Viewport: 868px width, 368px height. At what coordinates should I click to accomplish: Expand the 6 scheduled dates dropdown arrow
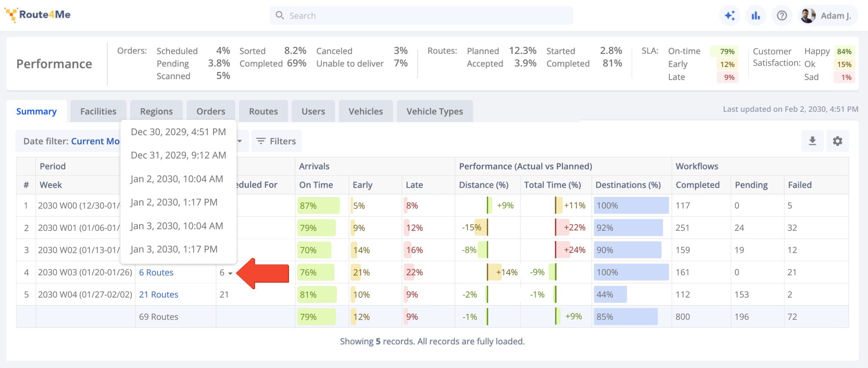(x=230, y=273)
